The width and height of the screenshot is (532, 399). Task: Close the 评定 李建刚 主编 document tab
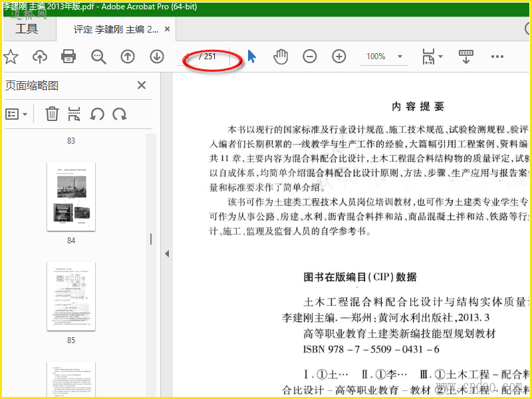[168, 29]
